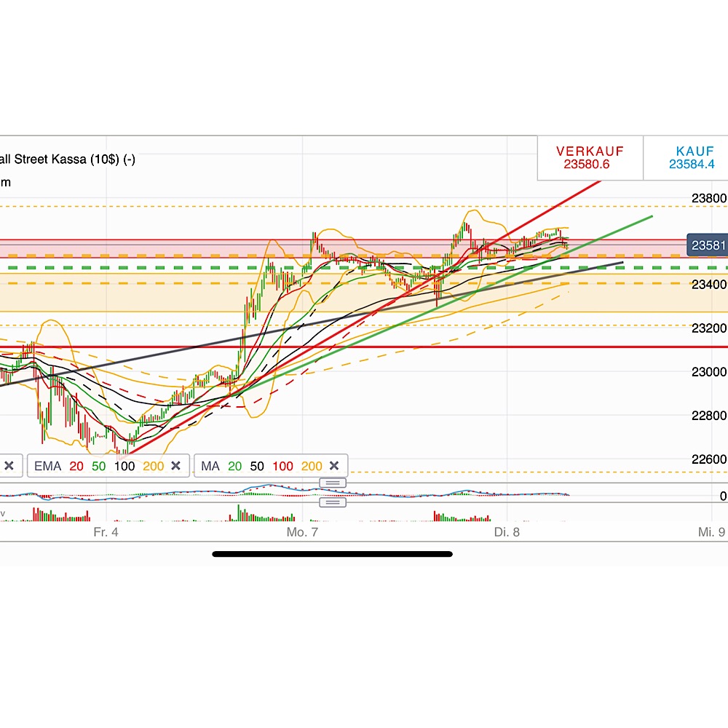Open the EMA indicator settings panel
The image size is (728, 728).
[49, 466]
